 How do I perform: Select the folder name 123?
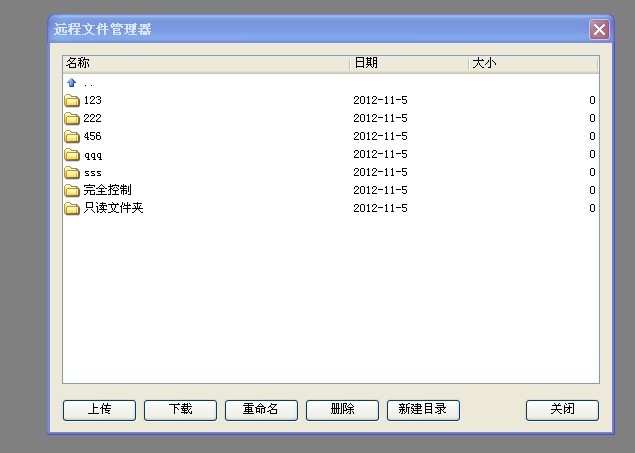tap(92, 100)
